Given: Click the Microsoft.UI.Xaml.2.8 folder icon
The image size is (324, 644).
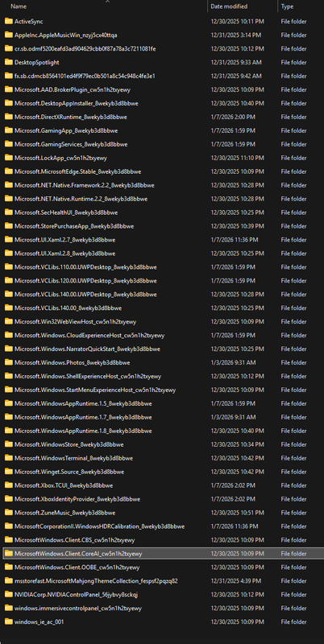Looking at the screenshot, I should [9, 253].
